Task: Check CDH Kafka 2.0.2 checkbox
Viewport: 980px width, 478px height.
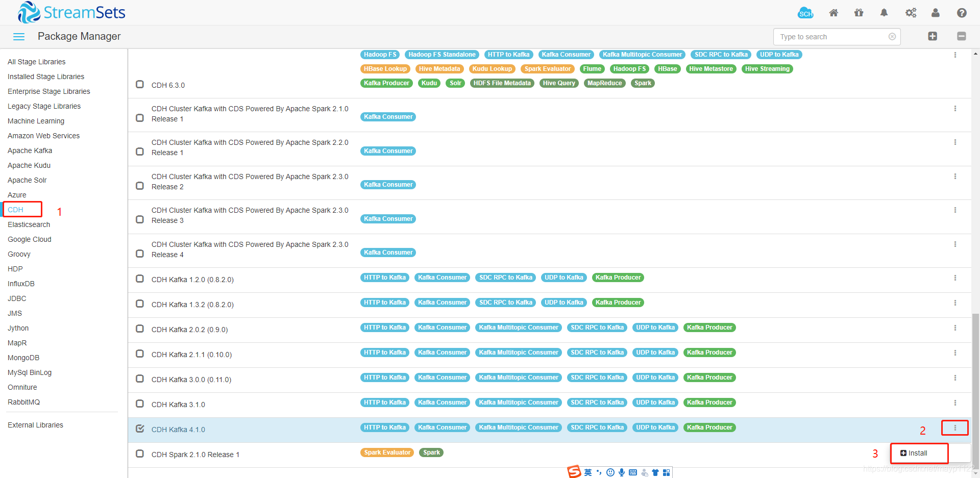Action: 140,329
